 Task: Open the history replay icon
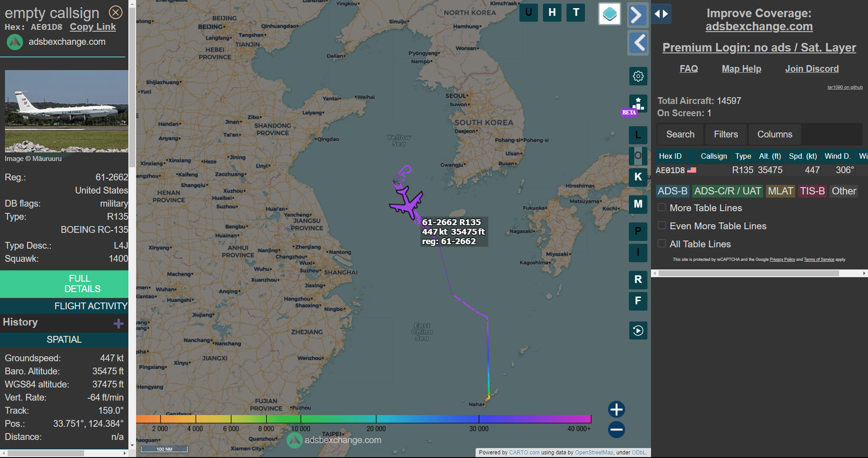[x=638, y=331]
